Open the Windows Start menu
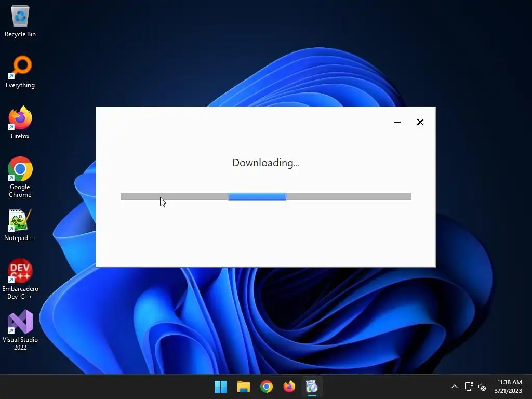The image size is (532, 399). coord(220,387)
